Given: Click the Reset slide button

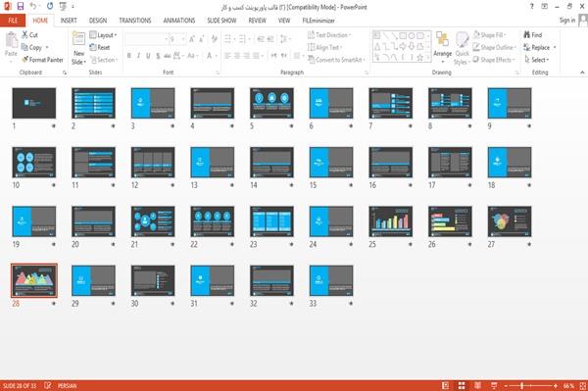Looking at the screenshot, I should click(x=100, y=47).
